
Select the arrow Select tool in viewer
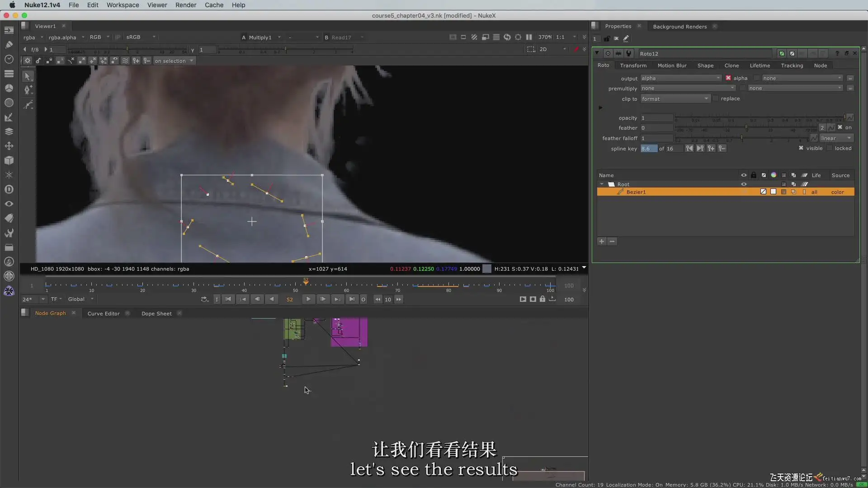(28, 76)
